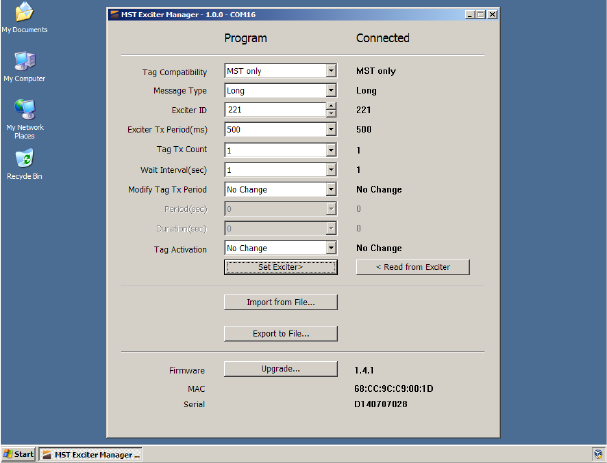The image size is (607, 463).
Task: Click the Modify Tag Tx Period label
Action: 167,190
